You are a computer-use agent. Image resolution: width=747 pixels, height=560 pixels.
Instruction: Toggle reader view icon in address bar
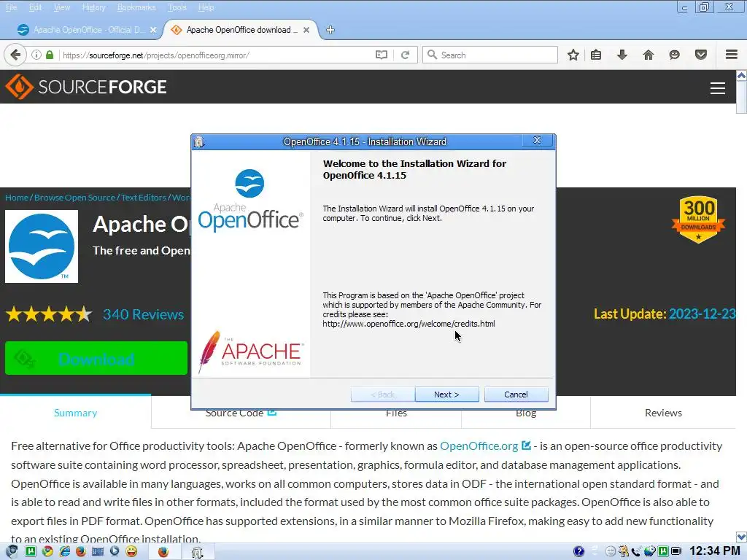point(381,55)
